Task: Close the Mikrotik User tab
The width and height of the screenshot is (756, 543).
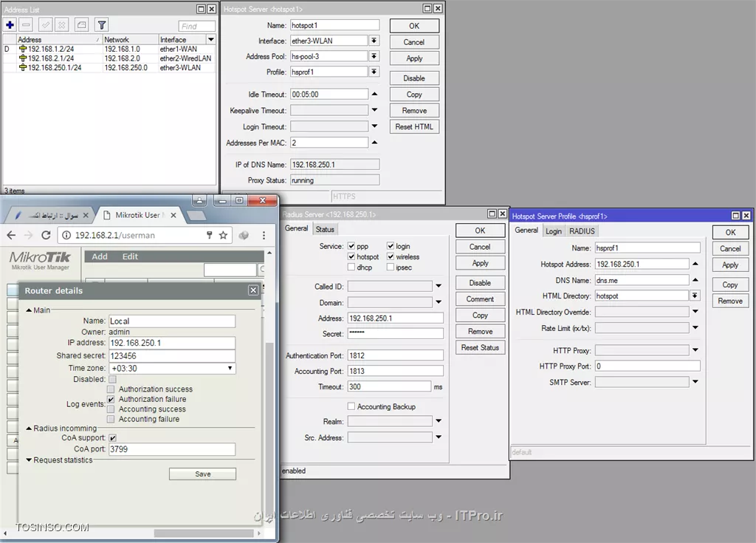Action: pyautogui.click(x=173, y=215)
